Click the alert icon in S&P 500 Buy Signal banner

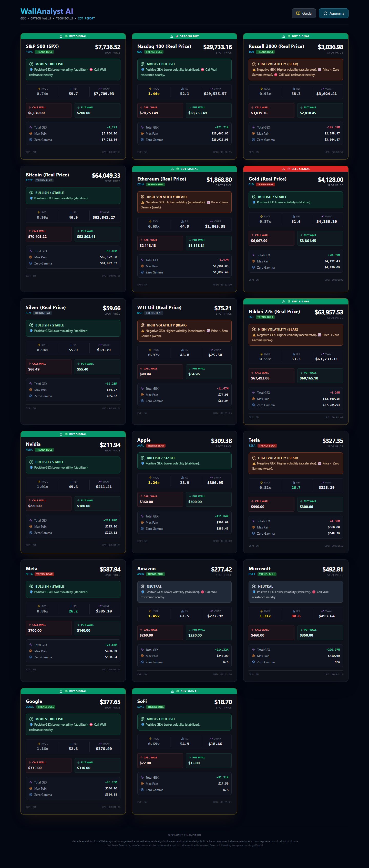61,36
